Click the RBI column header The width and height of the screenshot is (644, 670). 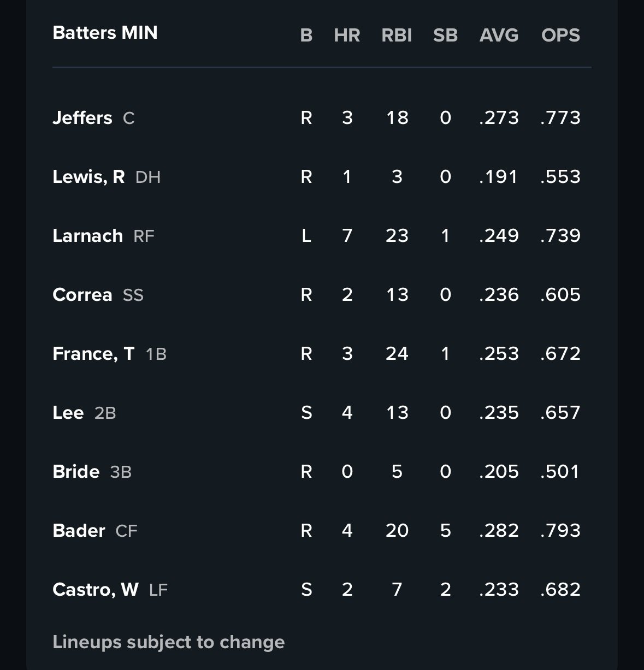pos(397,35)
